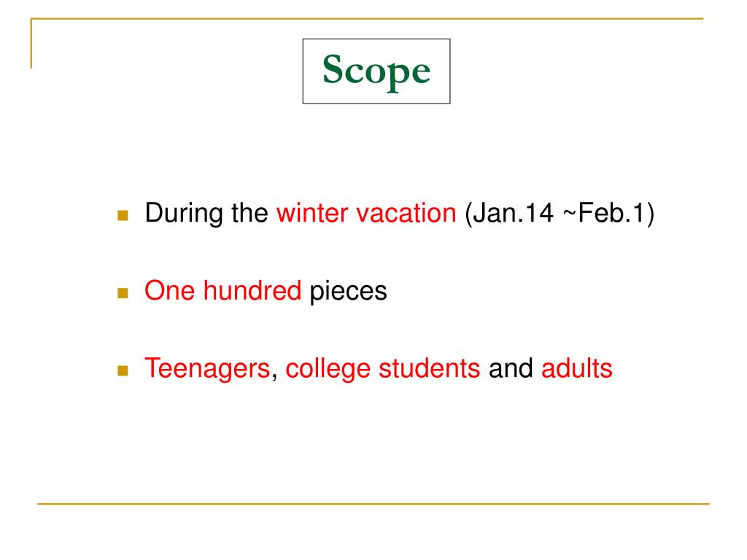Screen dimensions: 747x560
Task: Click the red 'winter vacation' text
Action: 366,213
